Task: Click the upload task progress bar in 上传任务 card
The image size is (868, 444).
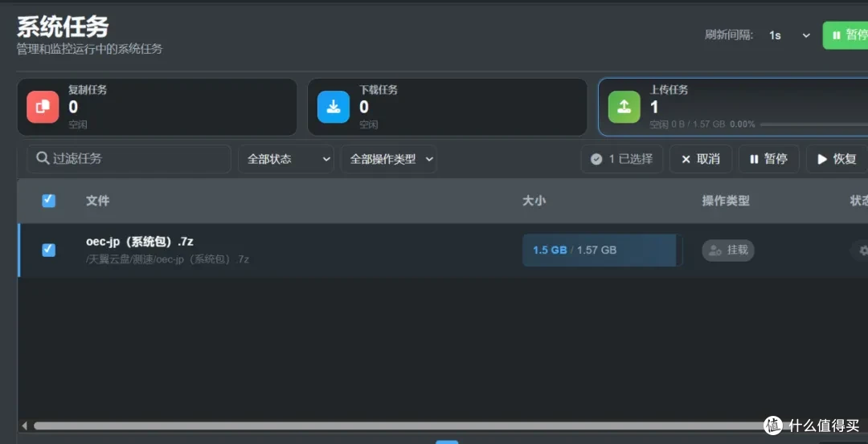Action: [813, 124]
